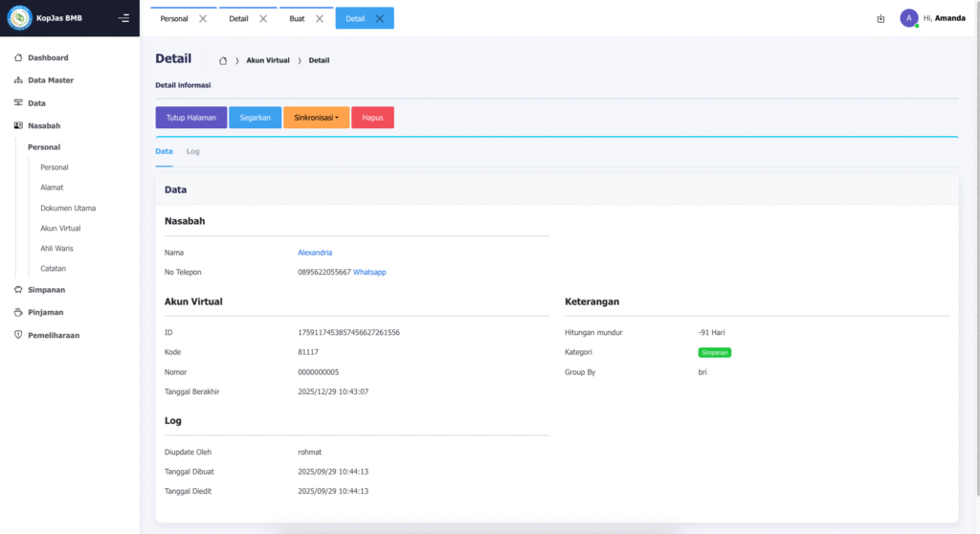Close the Personal tab with its X icon

(202, 18)
